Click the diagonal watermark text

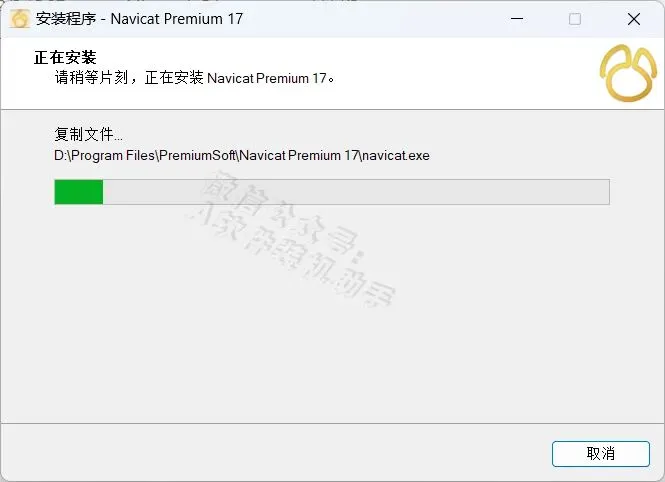click(x=293, y=238)
